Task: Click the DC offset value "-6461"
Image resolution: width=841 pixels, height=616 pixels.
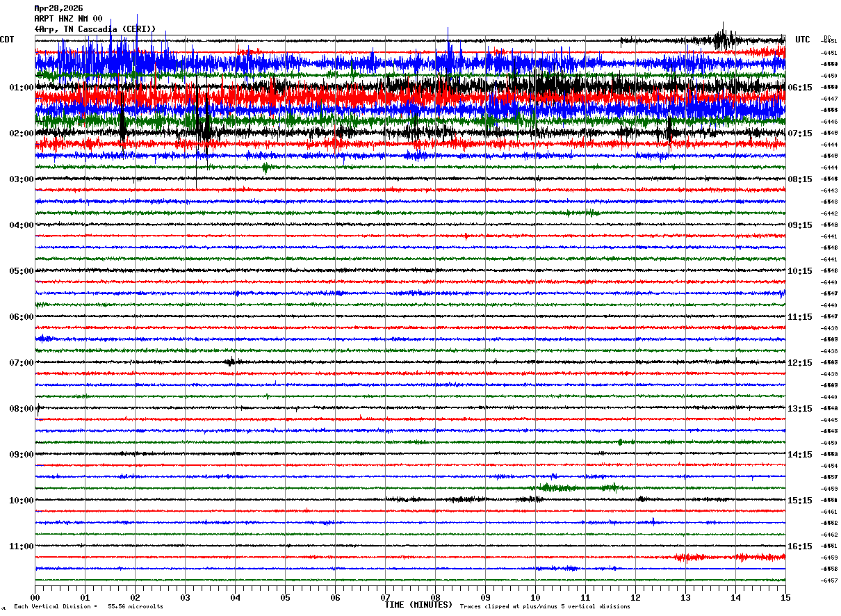Action: 828,512
